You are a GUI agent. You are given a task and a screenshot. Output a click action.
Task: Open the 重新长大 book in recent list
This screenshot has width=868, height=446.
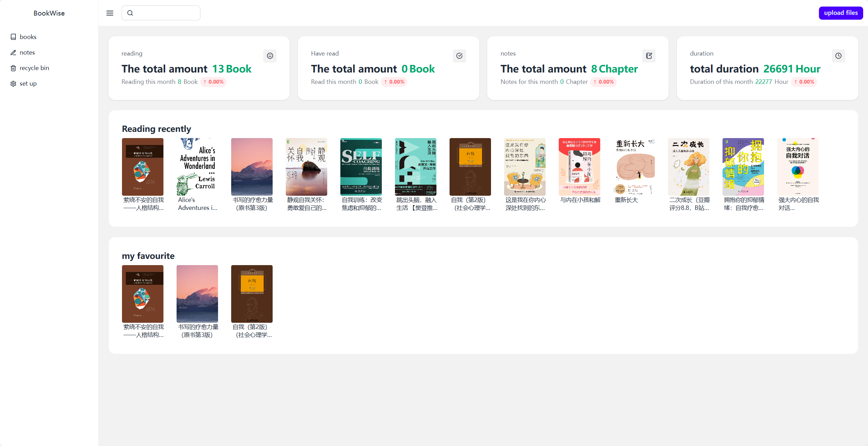[x=634, y=167]
